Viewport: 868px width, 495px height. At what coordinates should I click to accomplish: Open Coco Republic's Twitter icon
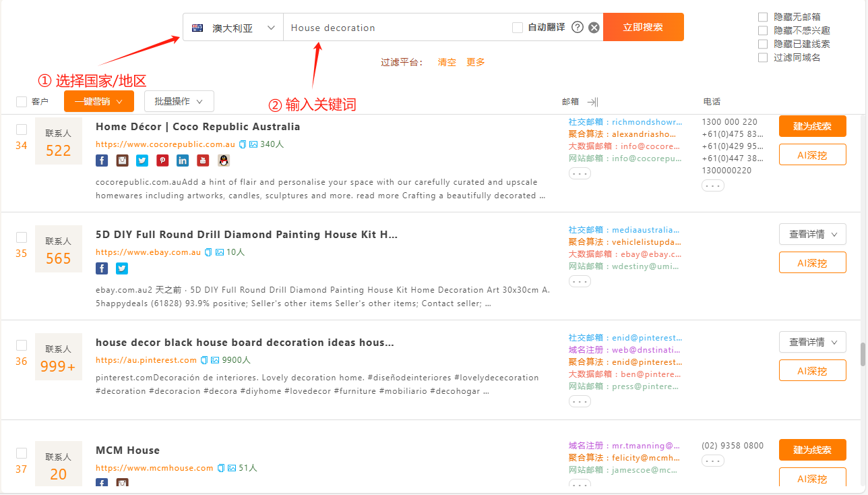pyautogui.click(x=142, y=161)
